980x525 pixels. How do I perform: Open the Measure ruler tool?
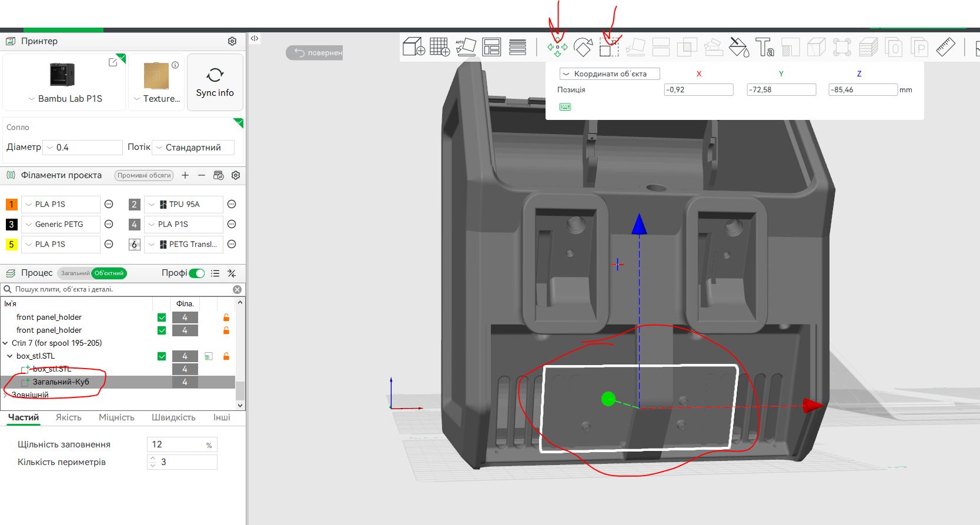pos(945,47)
